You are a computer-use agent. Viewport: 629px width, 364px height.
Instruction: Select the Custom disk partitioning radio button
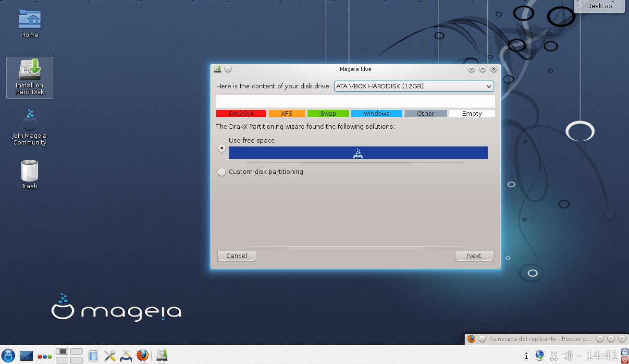[x=222, y=172]
